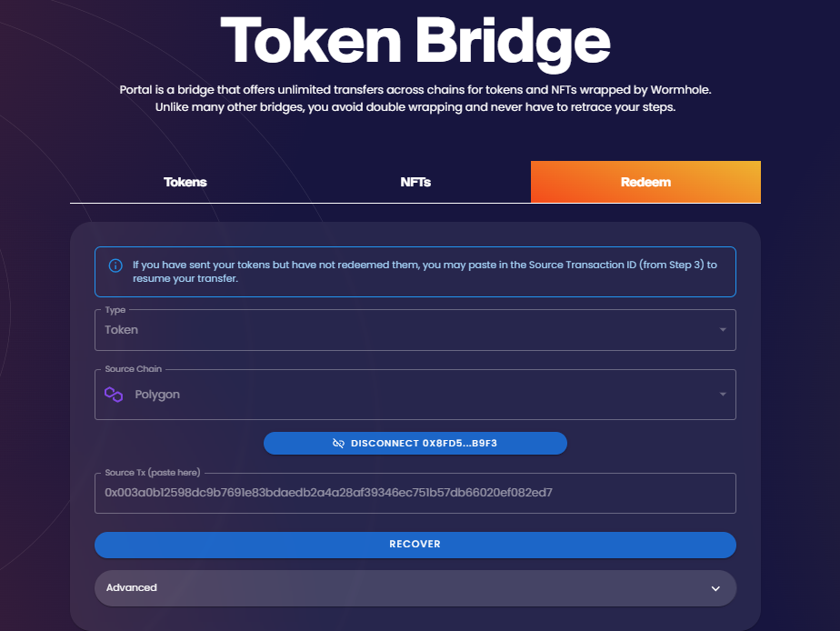Select the Redeem tab

645,182
